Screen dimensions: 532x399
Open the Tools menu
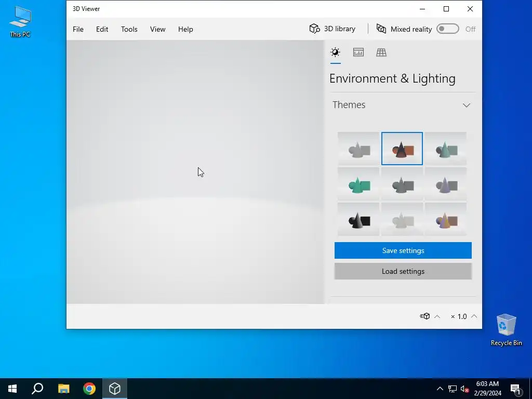(129, 29)
